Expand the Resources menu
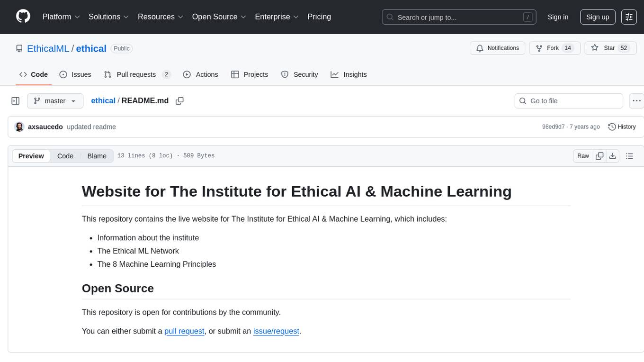This screenshot has height=362, width=644. (x=161, y=17)
